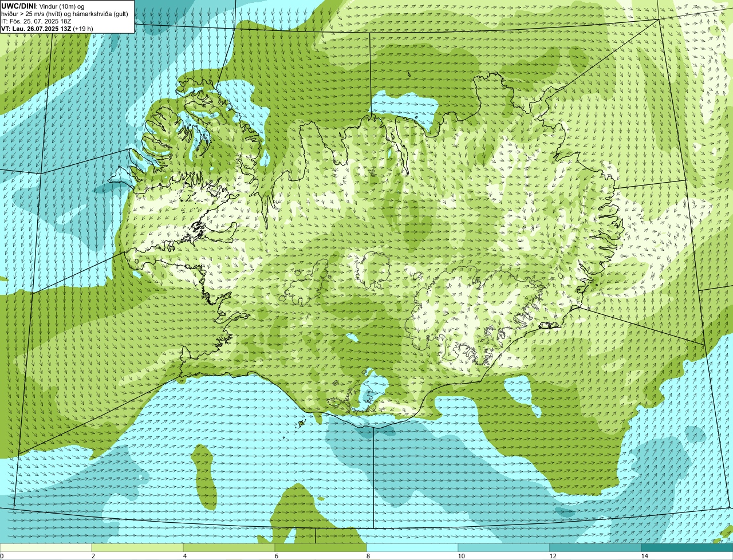Click the scale label "10"
This screenshot has width=733, height=560.
pyautogui.click(x=461, y=556)
